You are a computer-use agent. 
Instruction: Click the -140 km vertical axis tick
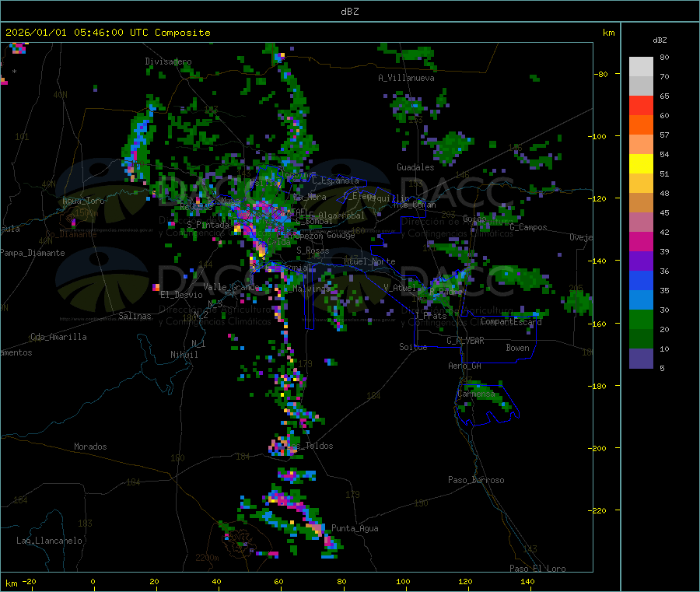pos(597,261)
